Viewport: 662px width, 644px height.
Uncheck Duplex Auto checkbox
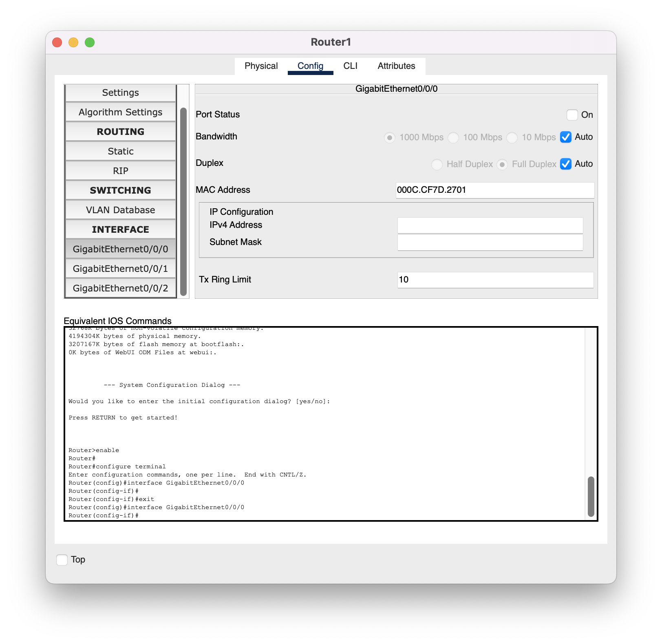click(566, 164)
